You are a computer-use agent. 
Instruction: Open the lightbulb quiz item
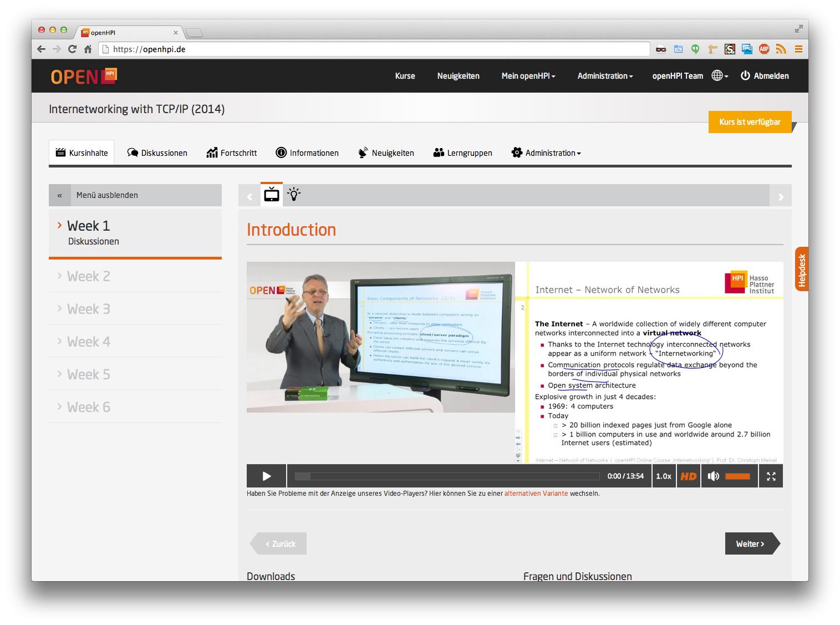[294, 195]
